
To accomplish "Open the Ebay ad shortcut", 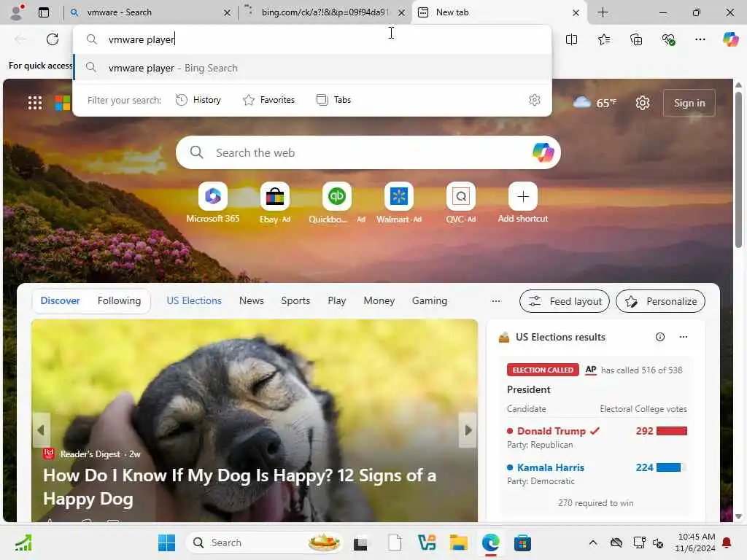I will point(275,203).
